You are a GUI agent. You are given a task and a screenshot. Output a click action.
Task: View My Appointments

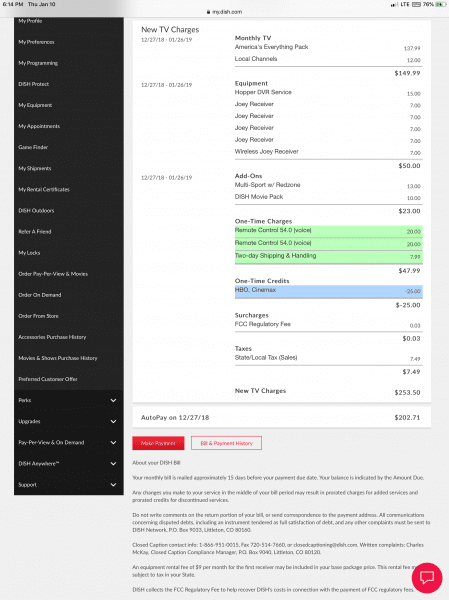click(x=39, y=126)
